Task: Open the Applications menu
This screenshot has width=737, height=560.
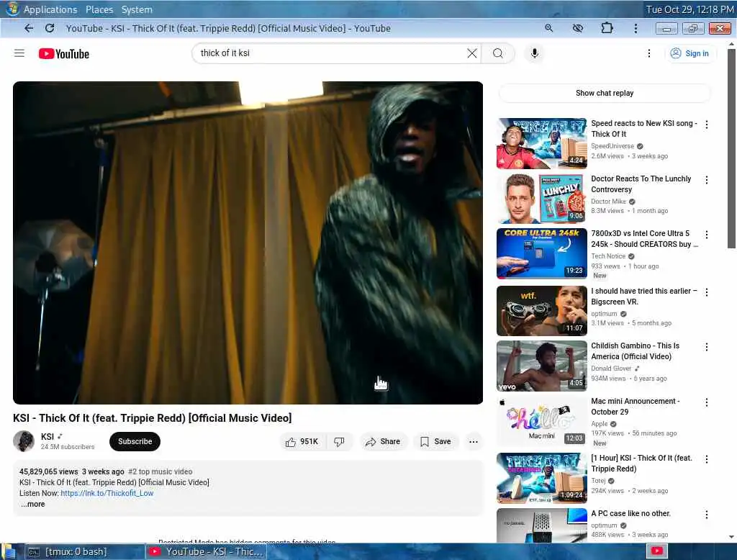Action: 50,9
